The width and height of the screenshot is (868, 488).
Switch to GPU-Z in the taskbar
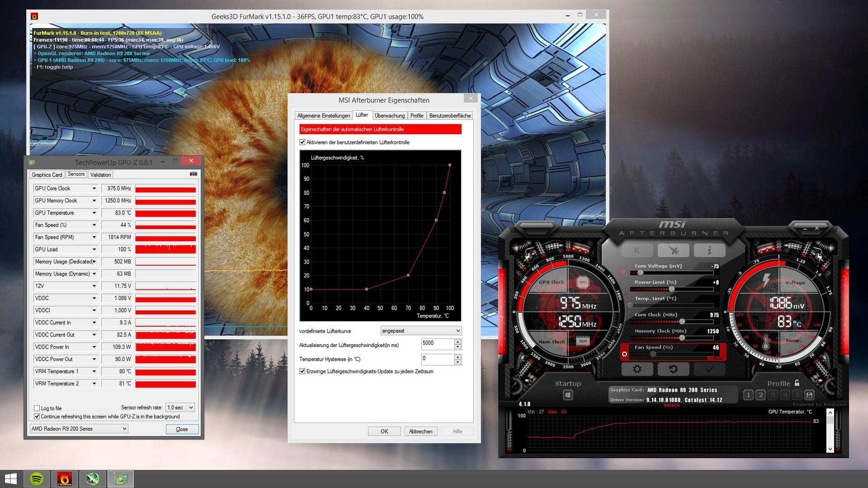pyautogui.click(x=121, y=479)
